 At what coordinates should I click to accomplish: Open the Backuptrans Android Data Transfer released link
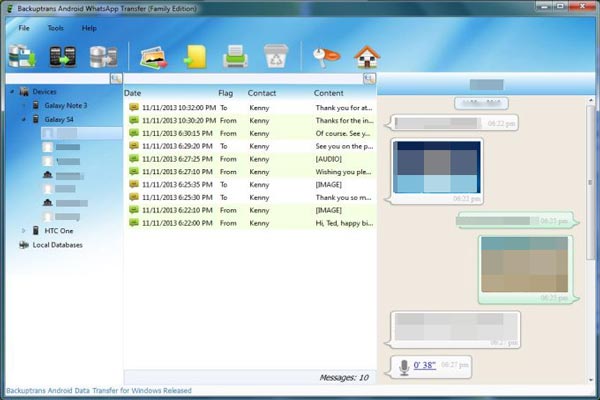click(x=99, y=390)
